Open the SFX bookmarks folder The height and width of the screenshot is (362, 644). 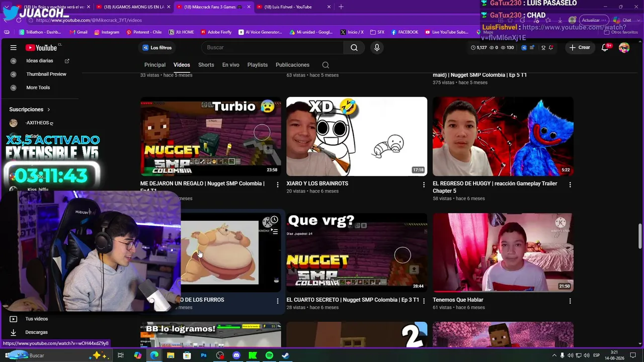pos(377,32)
